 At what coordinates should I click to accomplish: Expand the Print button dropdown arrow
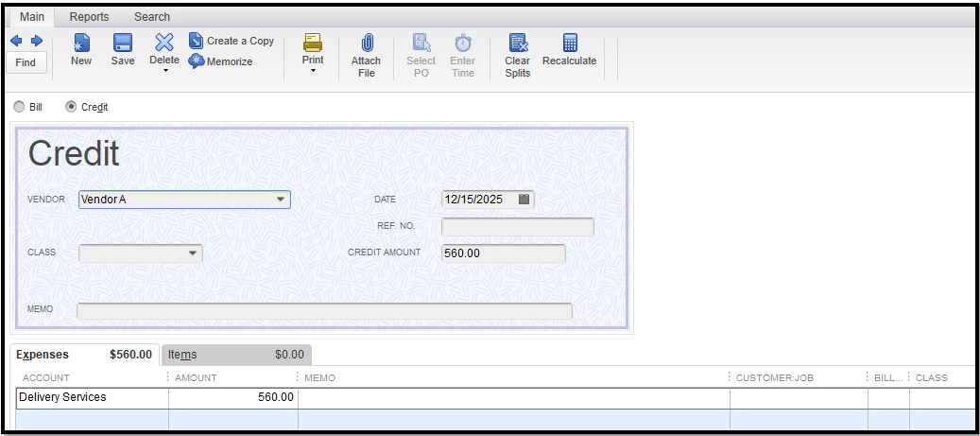[313, 71]
